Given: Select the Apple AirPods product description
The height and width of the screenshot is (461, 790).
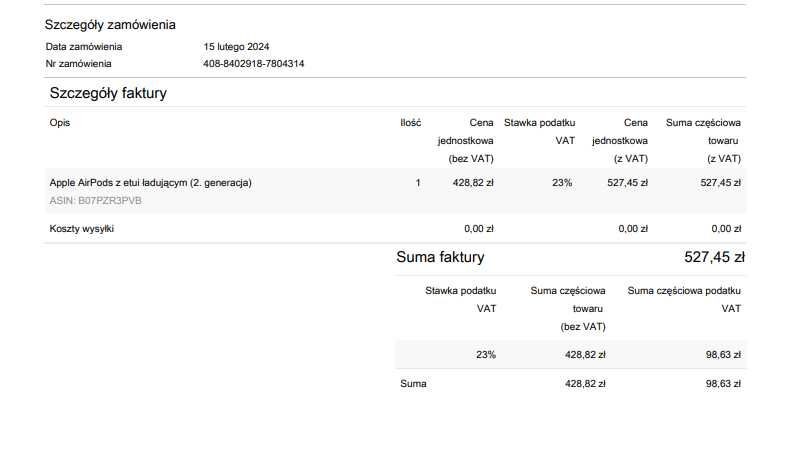Looking at the screenshot, I should click(150, 183).
